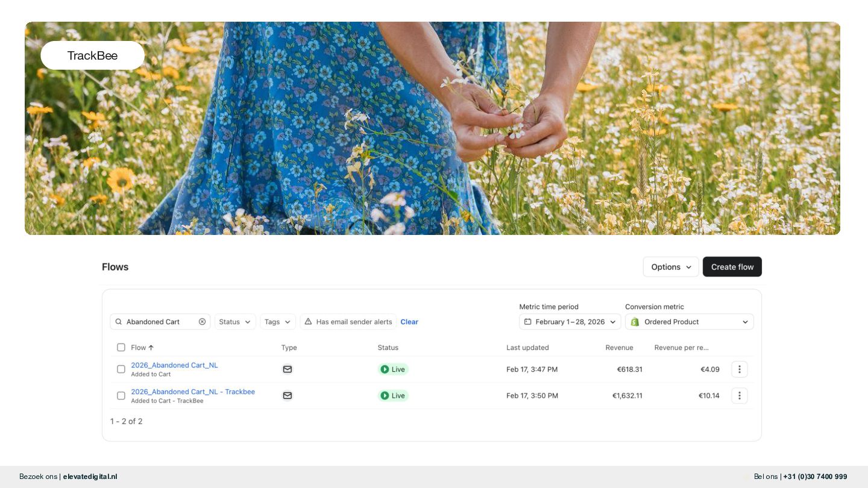Open the 2026_Abandoned Cart_NL - Trackbee flow link

193,392
